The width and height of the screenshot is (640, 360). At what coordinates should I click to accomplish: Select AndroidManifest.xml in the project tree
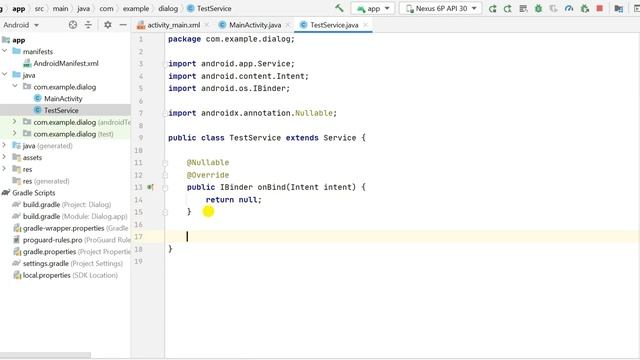[66, 63]
